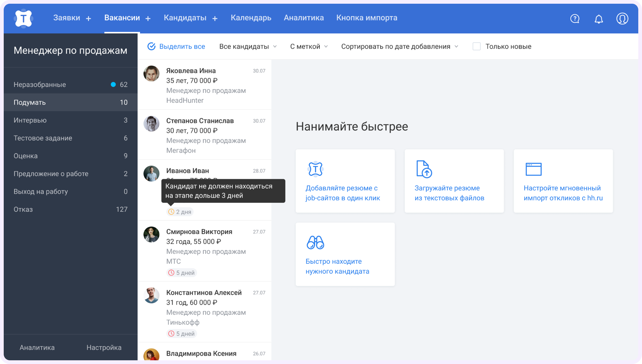642x364 pixels.
Task: Click the job-site resume T icon
Action: (315, 169)
